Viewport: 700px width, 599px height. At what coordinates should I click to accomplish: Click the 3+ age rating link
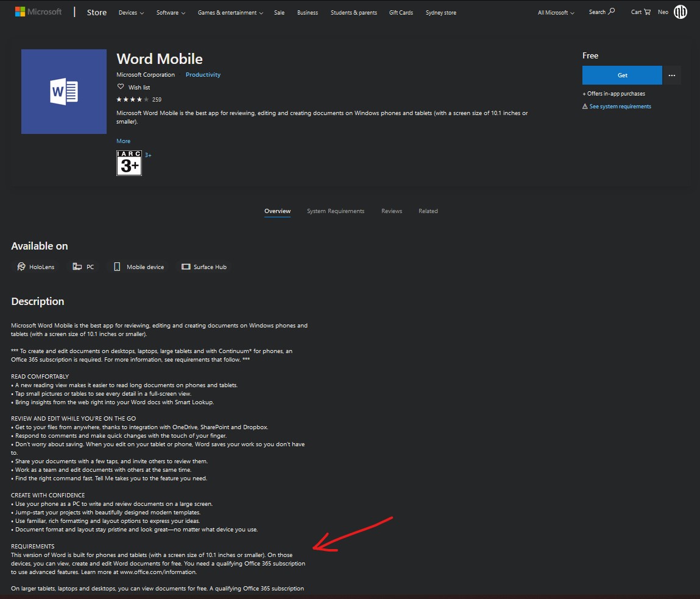pos(148,155)
